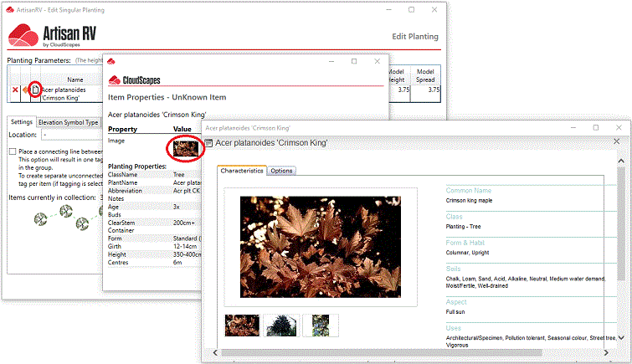Click the Name column header

pyautogui.click(x=75, y=79)
